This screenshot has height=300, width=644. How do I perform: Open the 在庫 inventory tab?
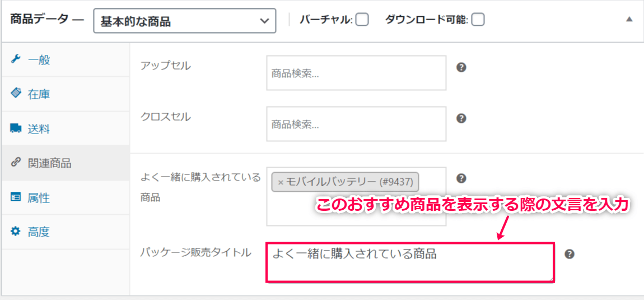coord(66,95)
